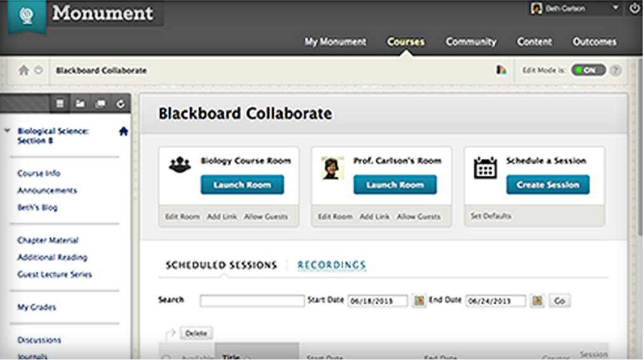Launch the Biology Course Room
The width and height of the screenshot is (644, 360).
242,185
